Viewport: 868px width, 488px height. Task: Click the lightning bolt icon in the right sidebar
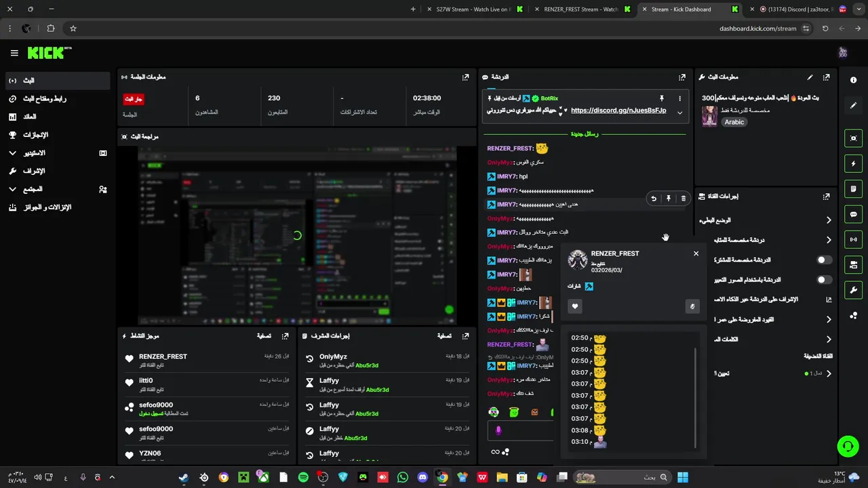(x=853, y=163)
